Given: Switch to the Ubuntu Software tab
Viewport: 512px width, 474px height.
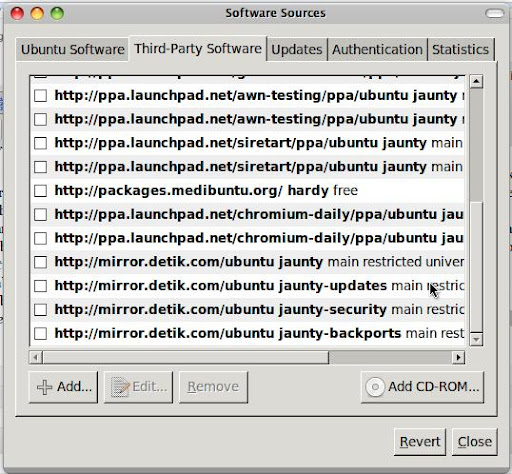Looking at the screenshot, I should (72, 49).
